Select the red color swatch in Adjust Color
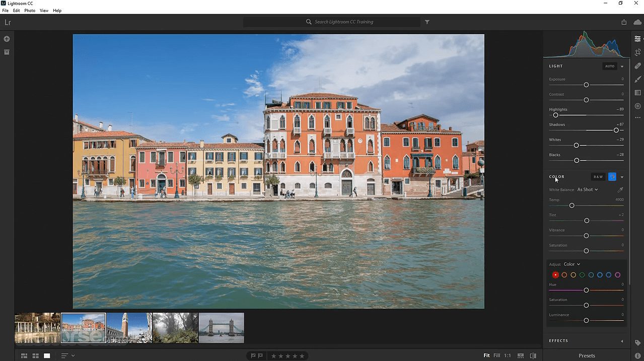The image size is (644, 361). coord(555,275)
